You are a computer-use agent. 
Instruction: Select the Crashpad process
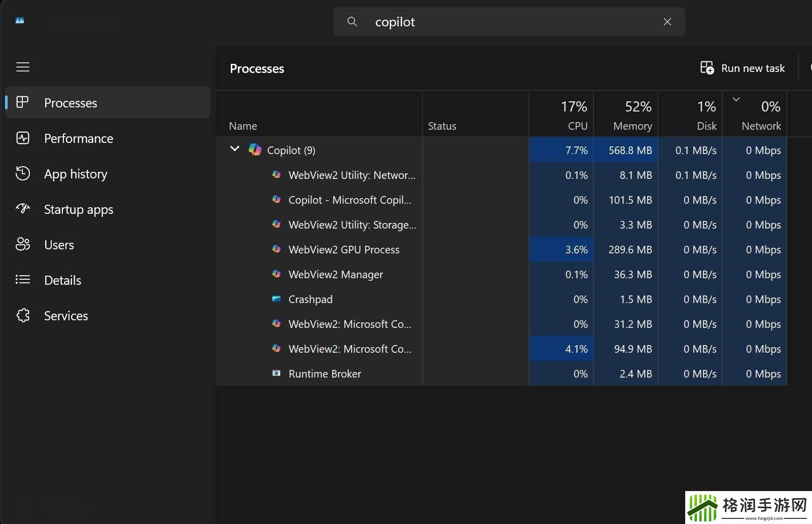coord(310,299)
